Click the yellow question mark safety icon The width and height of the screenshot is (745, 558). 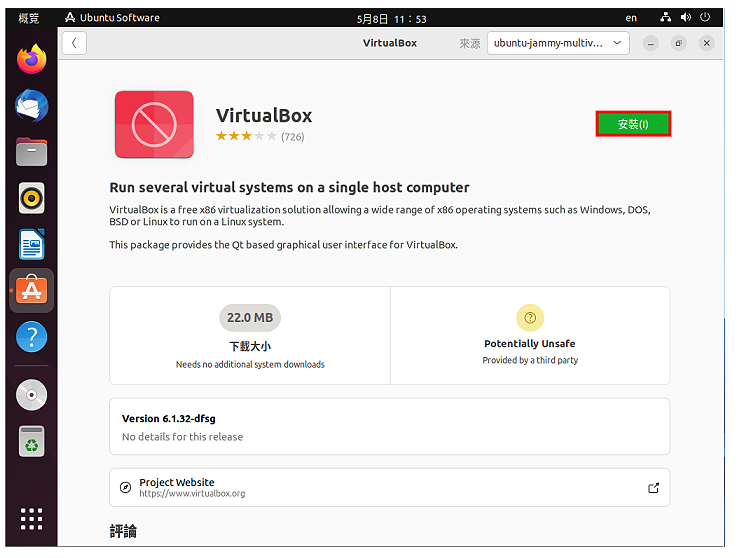coord(530,317)
